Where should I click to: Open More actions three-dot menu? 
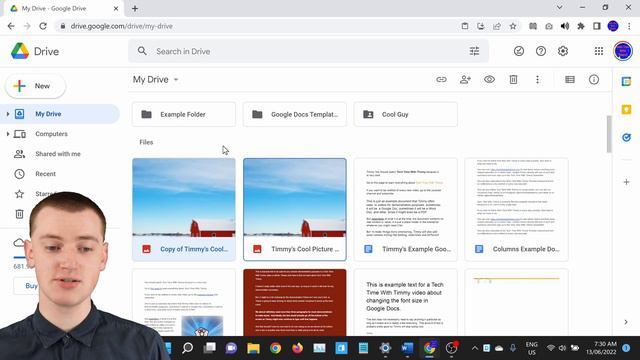[537, 80]
